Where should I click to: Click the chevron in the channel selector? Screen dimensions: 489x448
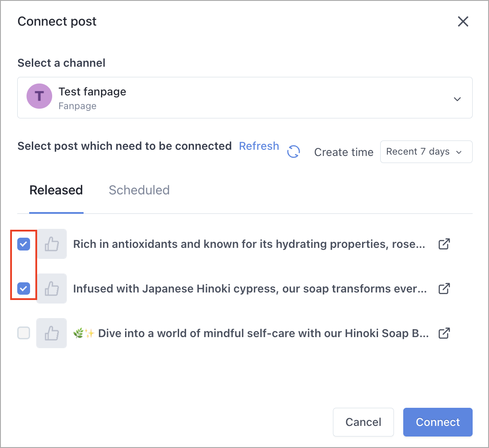(x=457, y=99)
